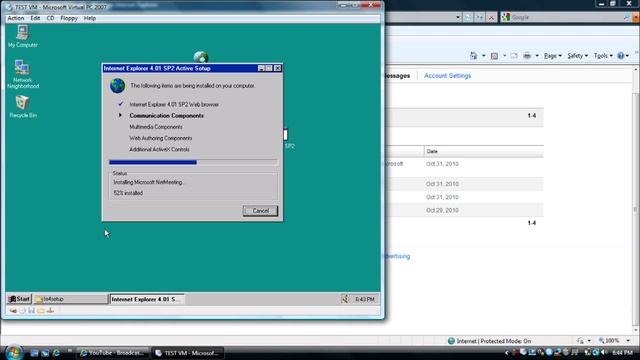
Task: Click 'Internet | Protected Mode: On' status text
Action: (x=493, y=341)
